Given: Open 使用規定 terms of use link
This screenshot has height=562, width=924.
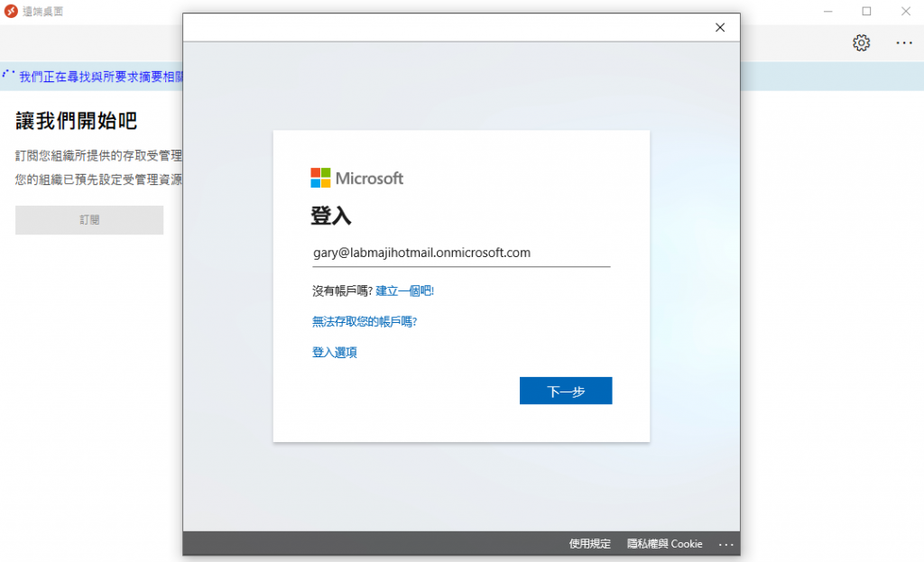Looking at the screenshot, I should pos(589,544).
